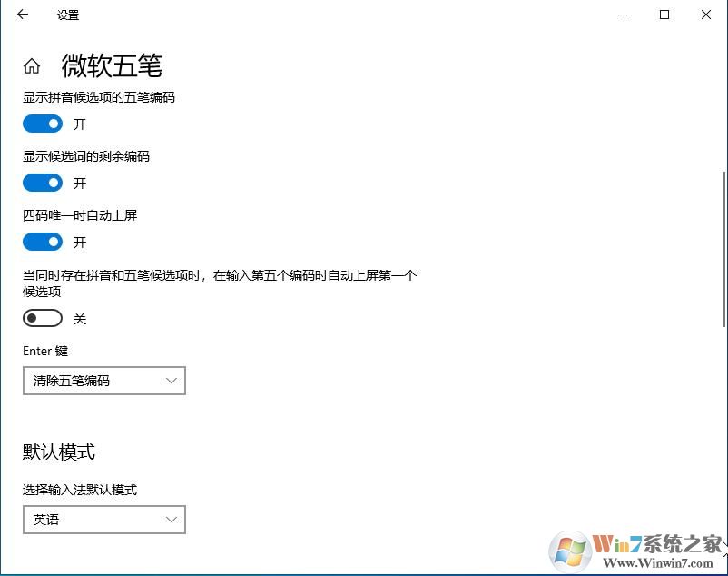This screenshot has width=728, height=576.
Task: Click the 选择输入法默认模式 label
Action: click(80, 490)
